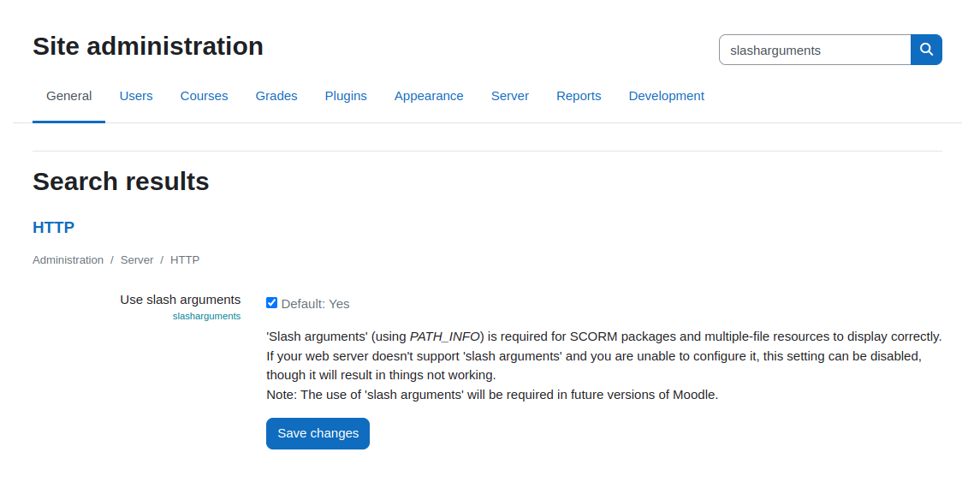The width and height of the screenshot is (980, 488).
Task: Open the HTTP search result heading link
Action: pos(54,228)
